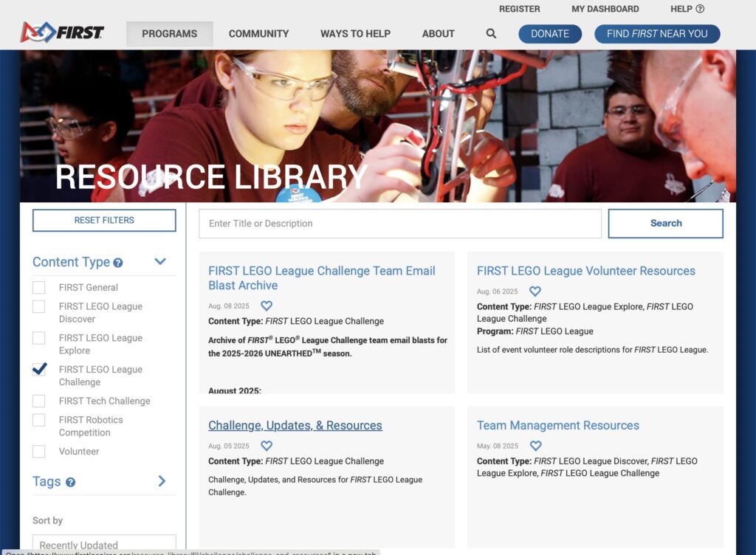Favorite Challenge, Updates, & Resources heart
Screen dimensions: 756x555
point(267,446)
